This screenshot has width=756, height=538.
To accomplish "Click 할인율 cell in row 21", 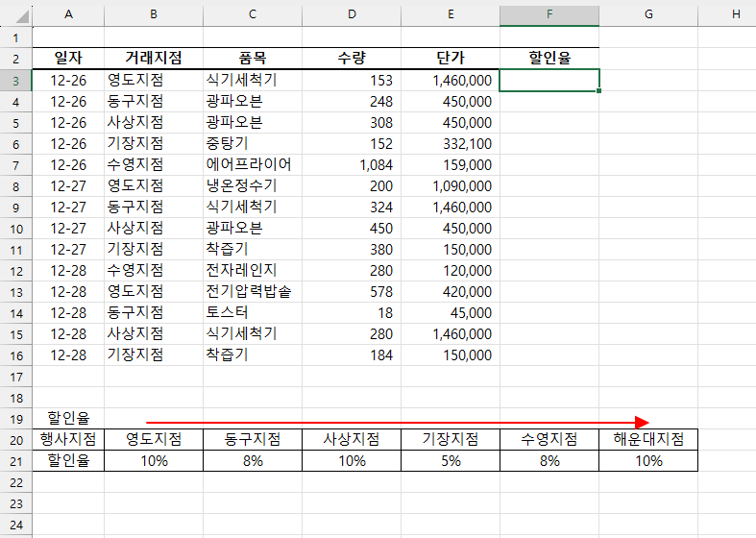I will (68, 461).
